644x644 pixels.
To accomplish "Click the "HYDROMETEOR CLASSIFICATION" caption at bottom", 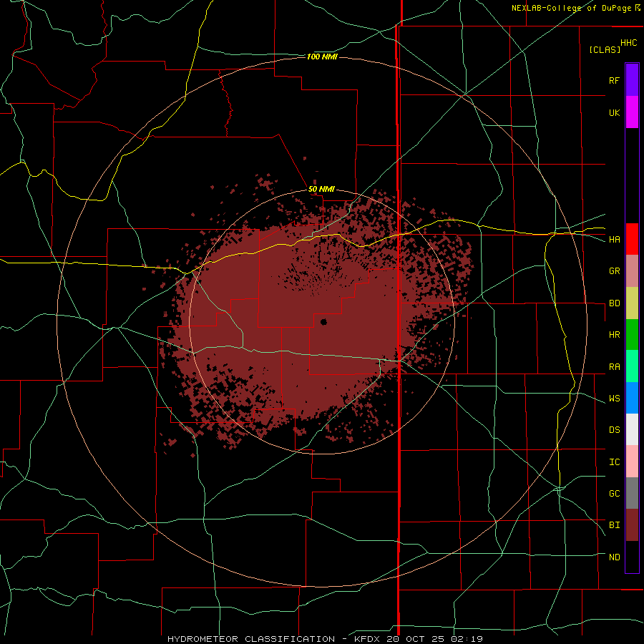I will coord(251,639).
